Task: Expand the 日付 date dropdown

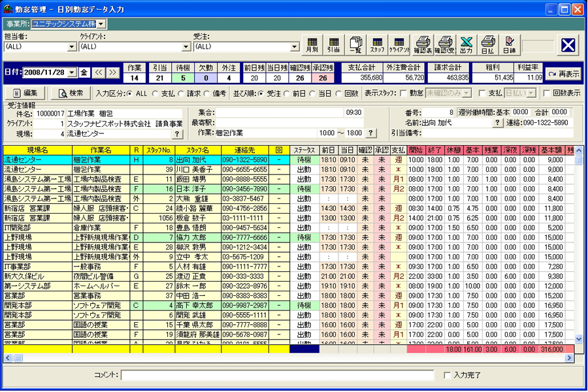Action: click(x=71, y=73)
